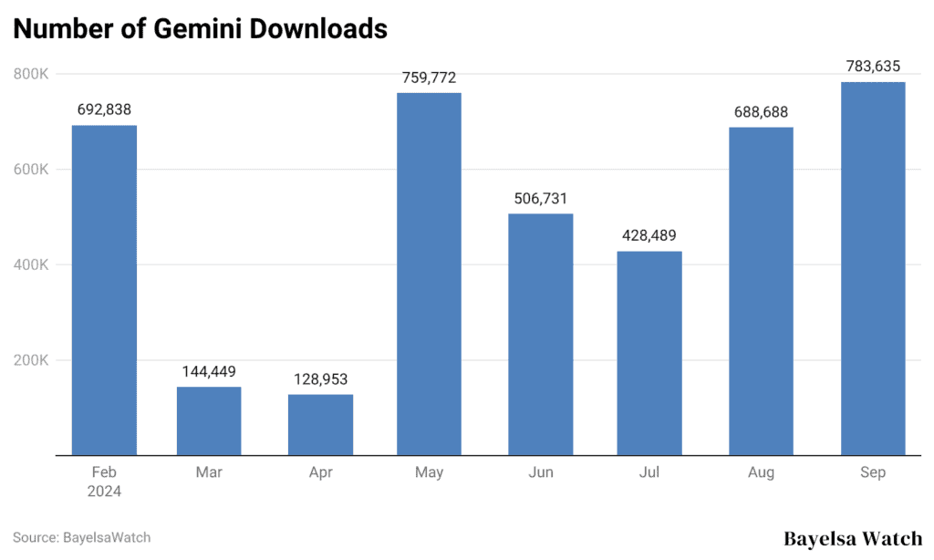The image size is (934, 560).
Task: Click the 600K gridline label
Action: coord(30,169)
